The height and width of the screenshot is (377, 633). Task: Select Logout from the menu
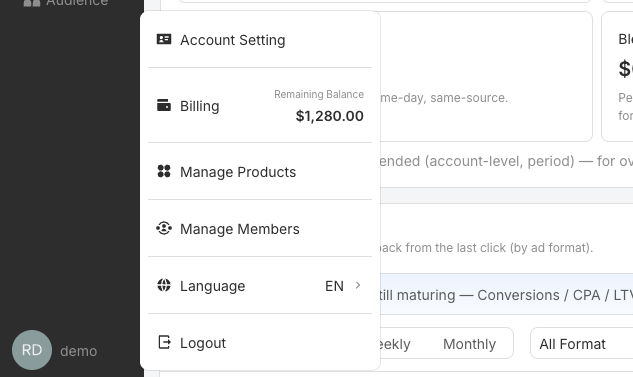[x=260, y=342]
